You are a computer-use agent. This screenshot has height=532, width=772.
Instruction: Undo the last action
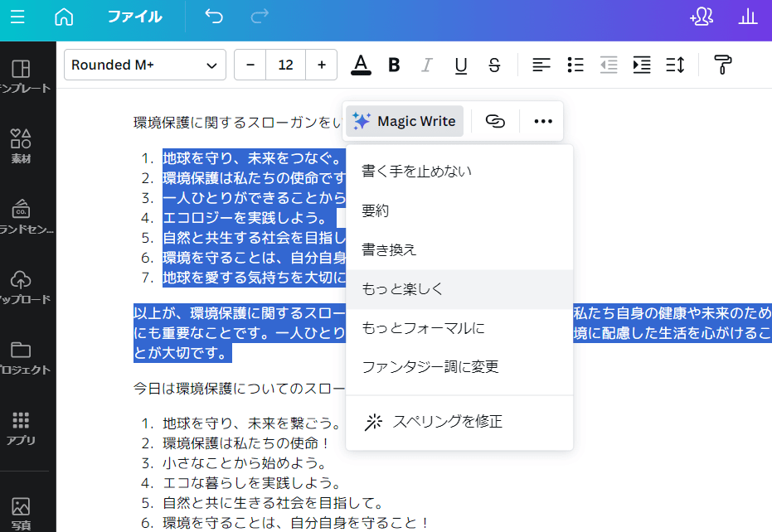(214, 17)
